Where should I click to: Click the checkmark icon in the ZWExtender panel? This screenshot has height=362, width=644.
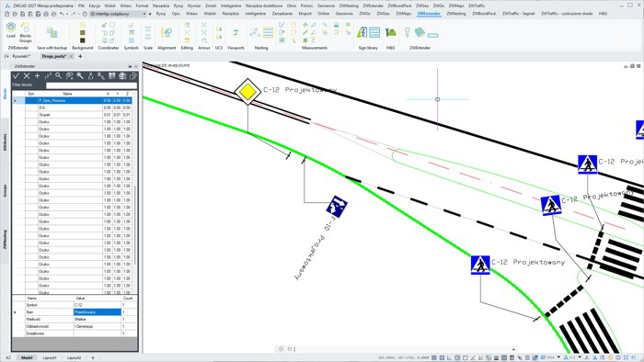click(x=16, y=76)
